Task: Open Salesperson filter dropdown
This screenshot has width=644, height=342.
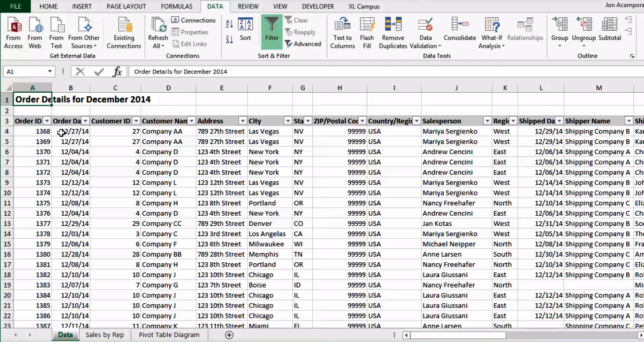Action: tap(487, 121)
